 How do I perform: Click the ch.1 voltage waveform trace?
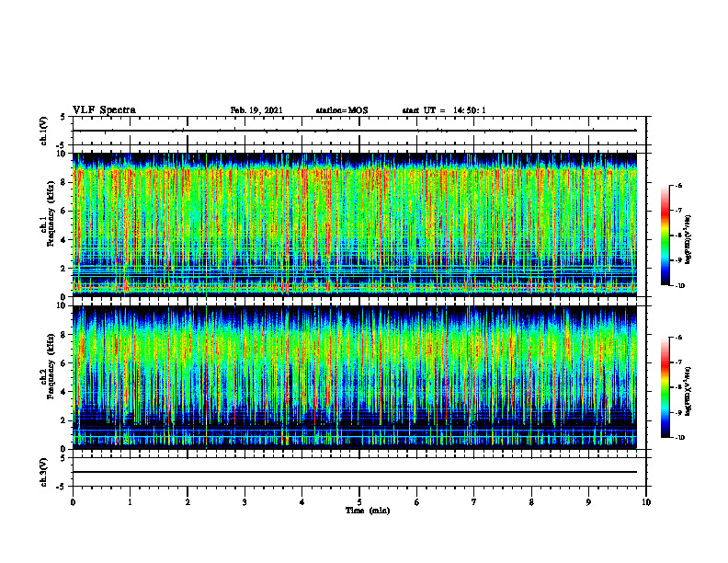tap(355, 131)
